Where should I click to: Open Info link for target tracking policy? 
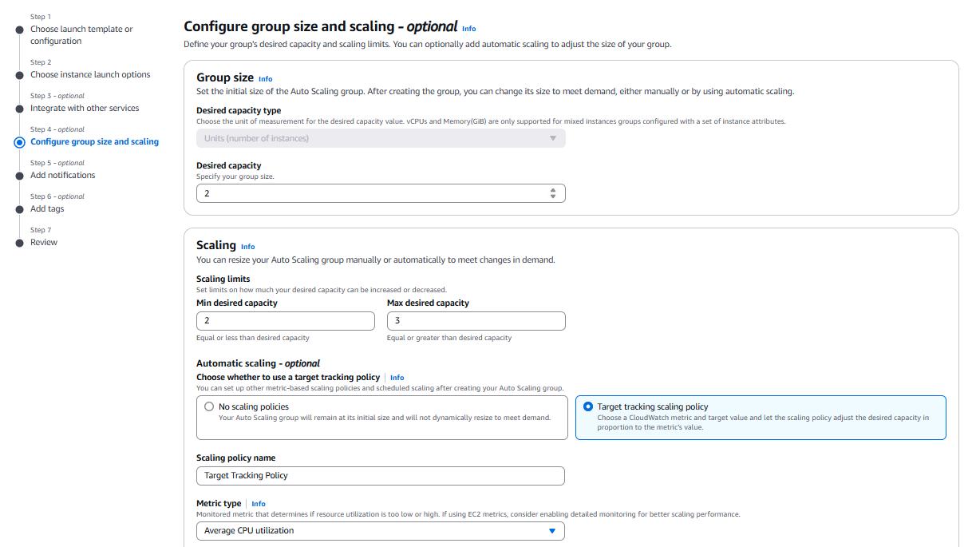pyautogui.click(x=397, y=378)
